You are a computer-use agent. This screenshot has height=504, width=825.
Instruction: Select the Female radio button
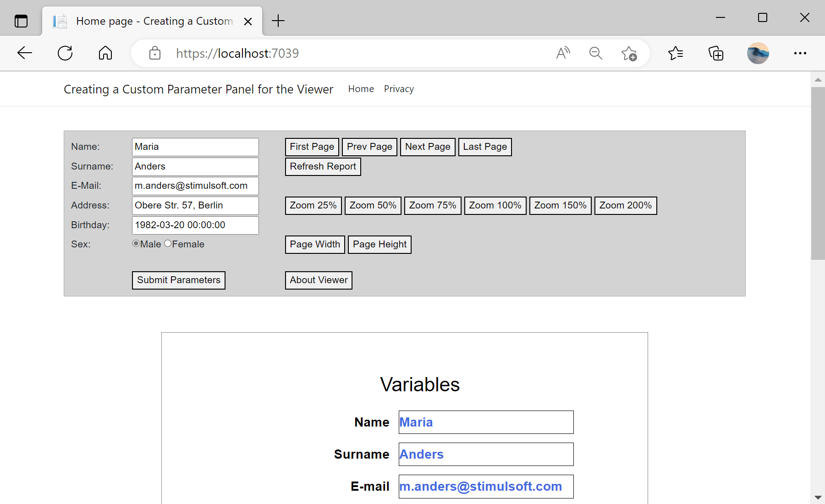coord(167,243)
